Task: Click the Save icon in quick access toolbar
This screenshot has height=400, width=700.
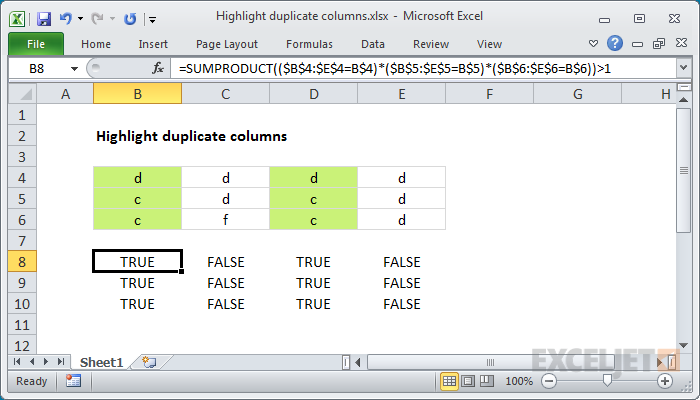Action: tap(44, 19)
